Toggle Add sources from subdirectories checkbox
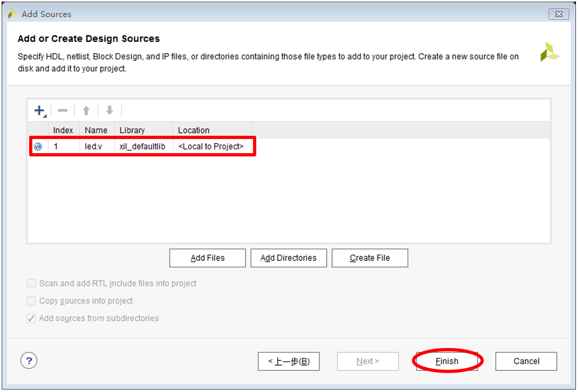 (x=31, y=318)
